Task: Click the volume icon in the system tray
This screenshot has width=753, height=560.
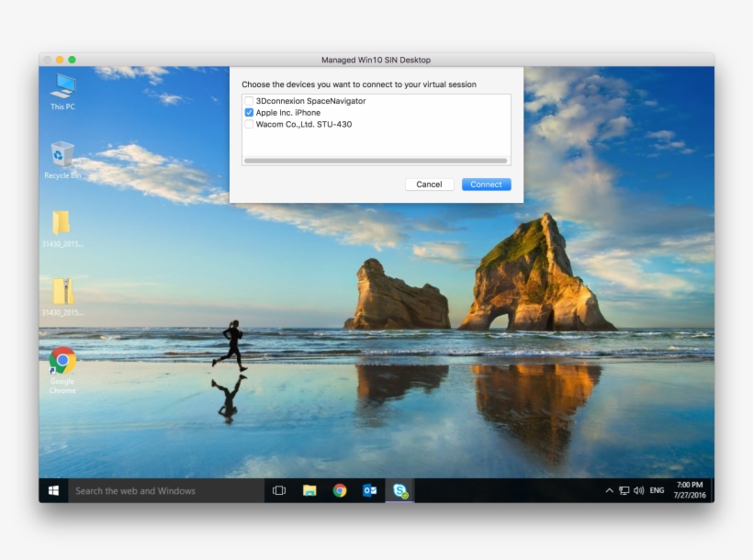Action: (x=638, y=489)
